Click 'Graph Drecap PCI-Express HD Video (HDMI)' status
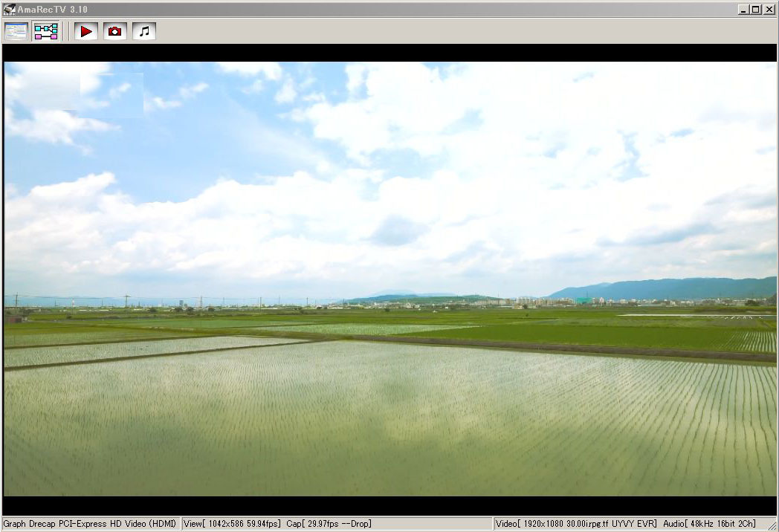 point(90,524)
